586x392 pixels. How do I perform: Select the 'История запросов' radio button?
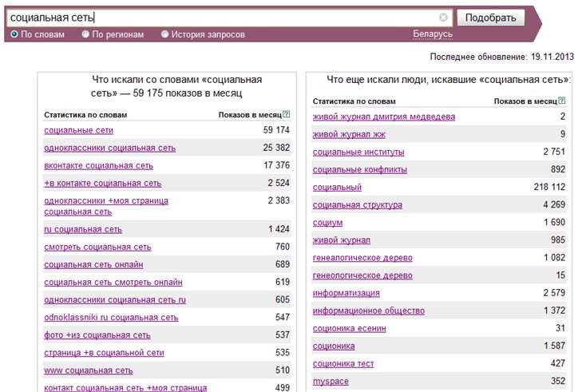tap(164, 34)
